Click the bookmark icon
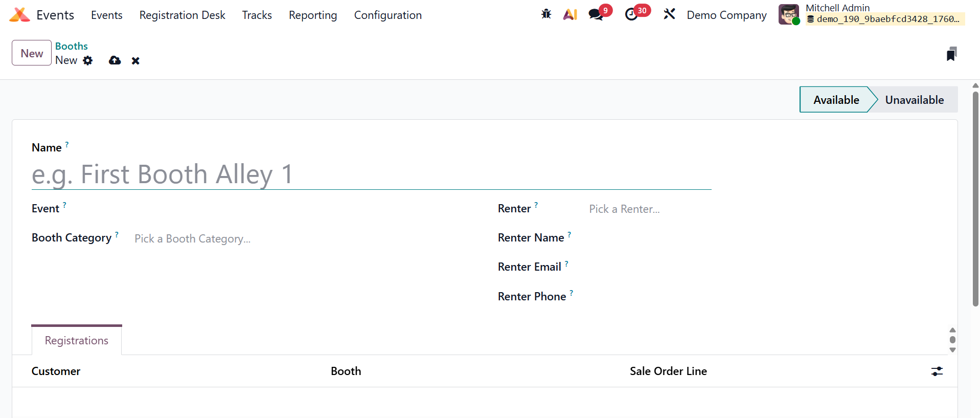980x418 pixels. (951, 54)
